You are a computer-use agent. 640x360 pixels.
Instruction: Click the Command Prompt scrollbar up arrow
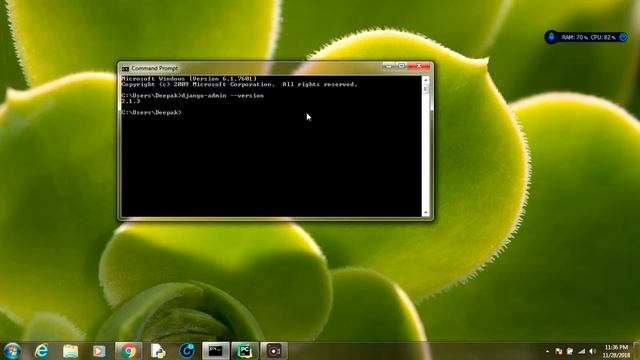click(426, 80)
